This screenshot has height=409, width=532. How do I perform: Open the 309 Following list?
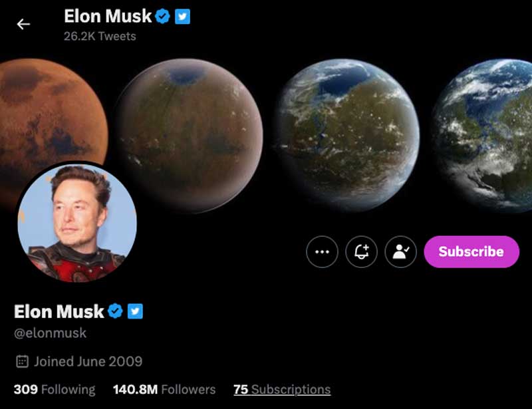pos(55,389)
